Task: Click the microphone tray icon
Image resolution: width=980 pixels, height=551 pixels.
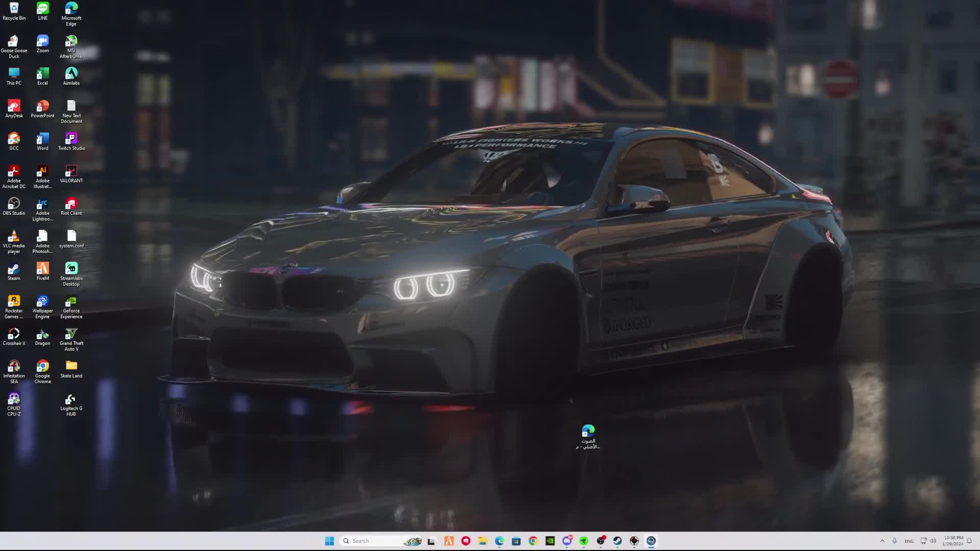Action: tap(894, 541)
